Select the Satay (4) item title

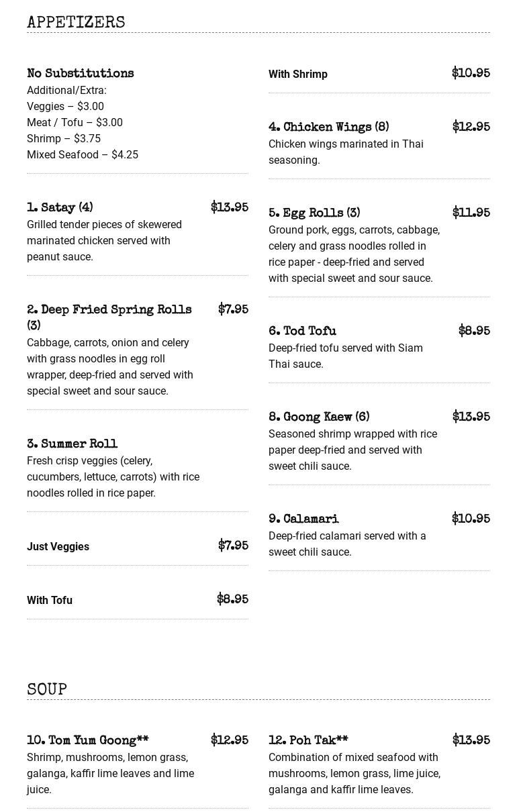pyautogui.click(x=60, y=208)
